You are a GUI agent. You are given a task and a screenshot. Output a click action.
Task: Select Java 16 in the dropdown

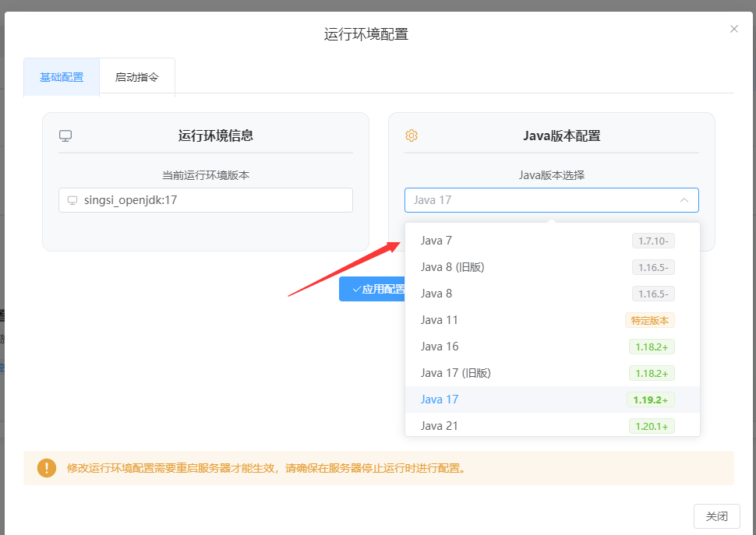coord(440,347)
